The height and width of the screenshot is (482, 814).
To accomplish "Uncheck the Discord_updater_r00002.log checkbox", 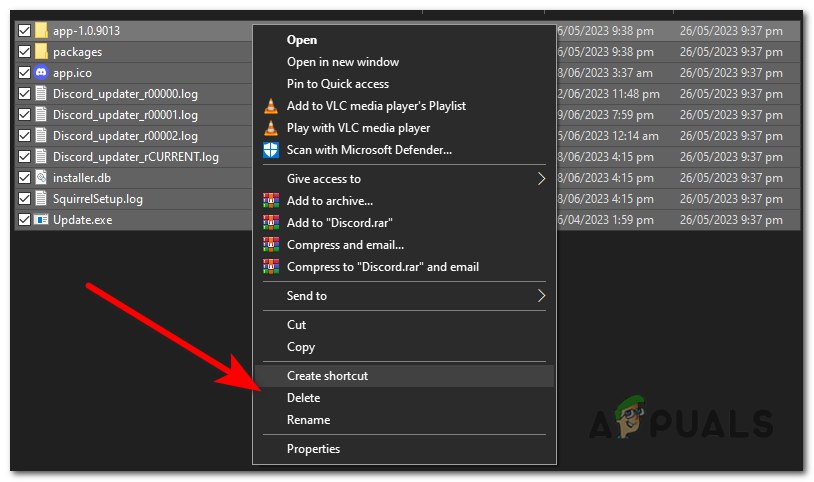I will (x=24, y=136).
